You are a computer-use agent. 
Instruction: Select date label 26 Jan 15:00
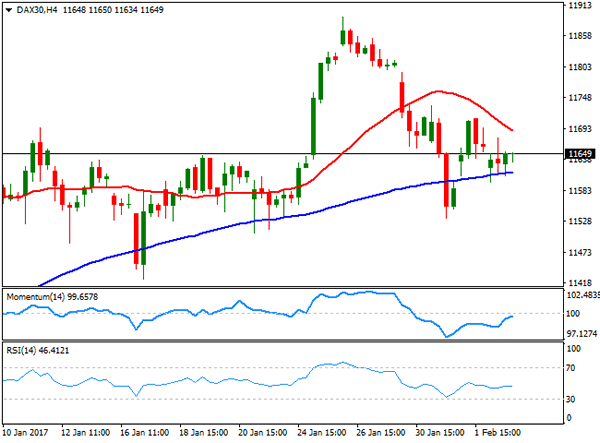pyautogui.click(x=381, y=433)
